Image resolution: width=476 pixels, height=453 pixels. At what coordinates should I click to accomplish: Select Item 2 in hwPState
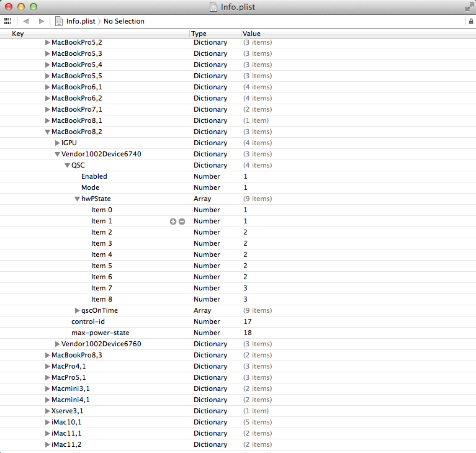click(102, 232)
